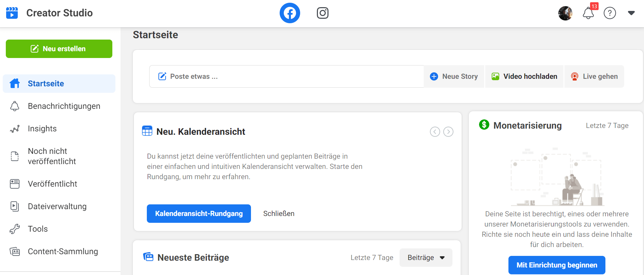
Task: Click the bell icon beside Benachrichtigungen
Action: pyautogui.click(x=15, y=106)
